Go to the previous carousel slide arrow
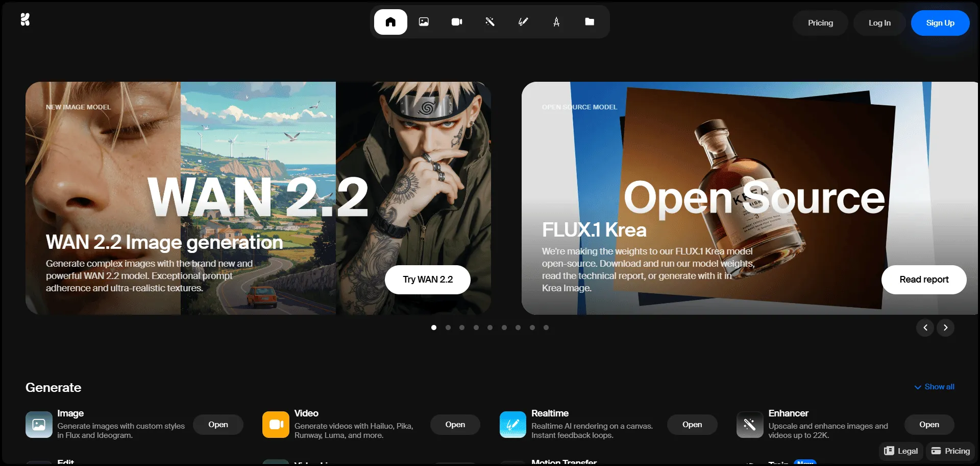This screenshot has height=466, width=980. (x=925, y=328)
